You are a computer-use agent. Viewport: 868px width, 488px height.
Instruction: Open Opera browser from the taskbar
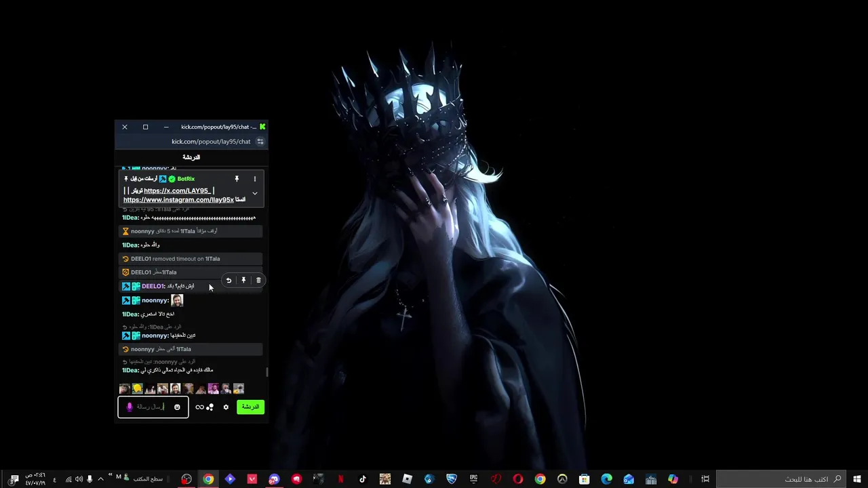click(x=517, y=479)
